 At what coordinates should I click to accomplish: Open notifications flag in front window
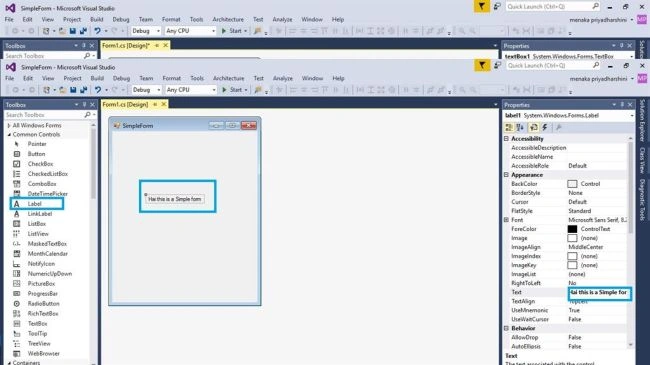[x=482, y=66]
